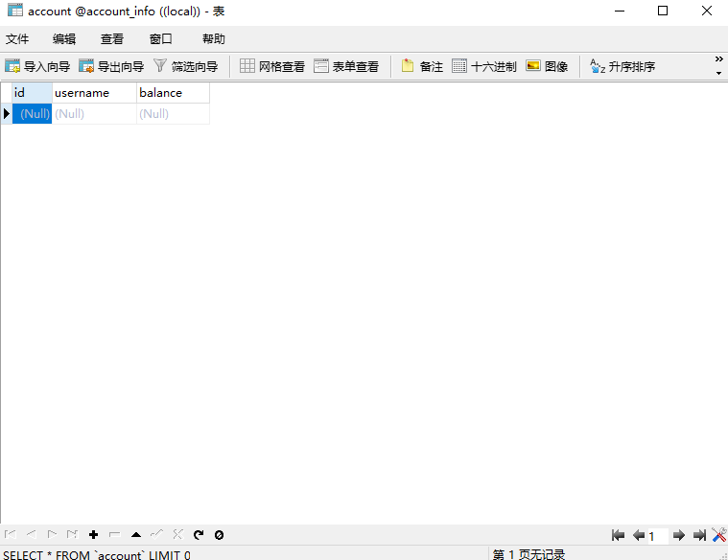Image resolution: width=728 pixels, height=560 pixels.
Task: Delete the record with minus button
Action: pos(115,535)
